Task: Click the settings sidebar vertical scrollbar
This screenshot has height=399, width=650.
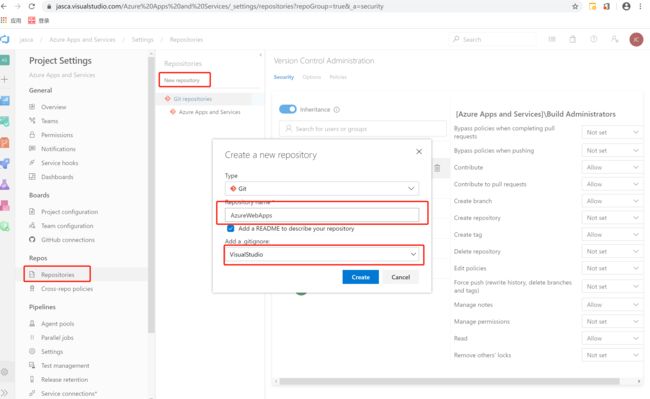Action: 151,195
